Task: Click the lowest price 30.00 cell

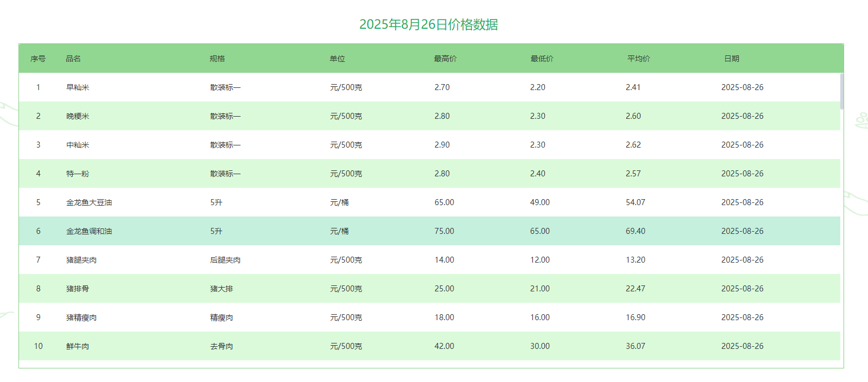Action: (540, 346)
